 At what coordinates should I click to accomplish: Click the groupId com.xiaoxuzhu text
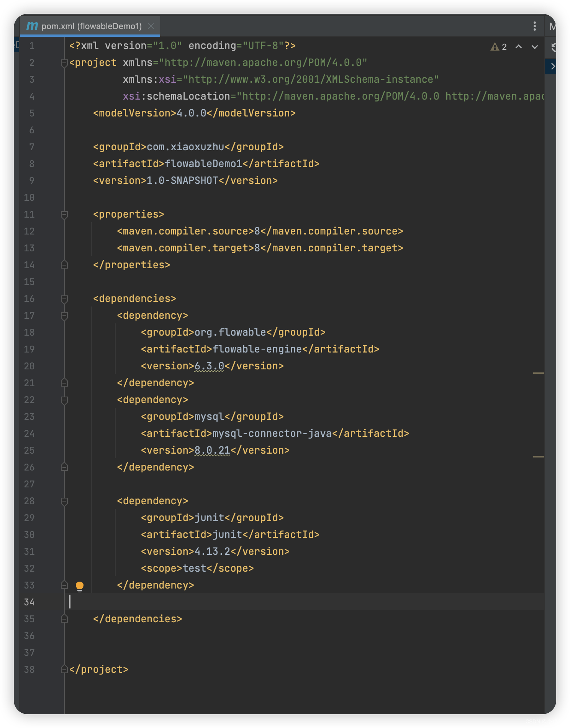coord(185,147)
